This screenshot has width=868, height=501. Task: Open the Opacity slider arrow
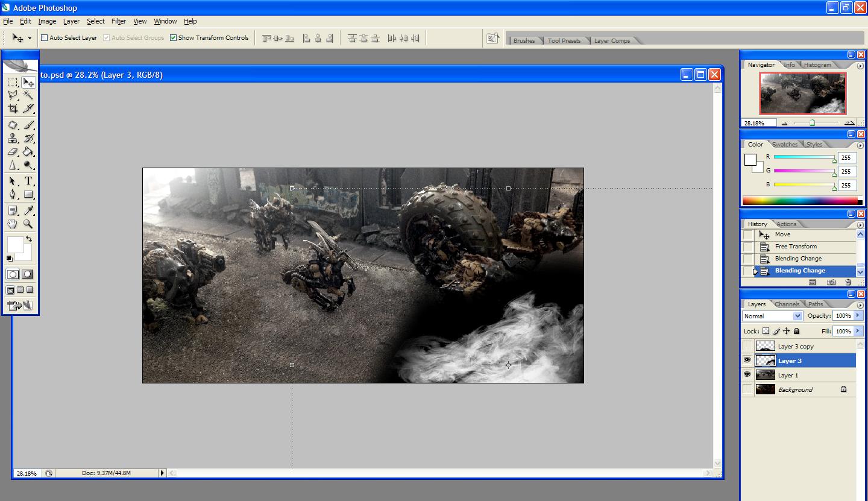point(858,316)
